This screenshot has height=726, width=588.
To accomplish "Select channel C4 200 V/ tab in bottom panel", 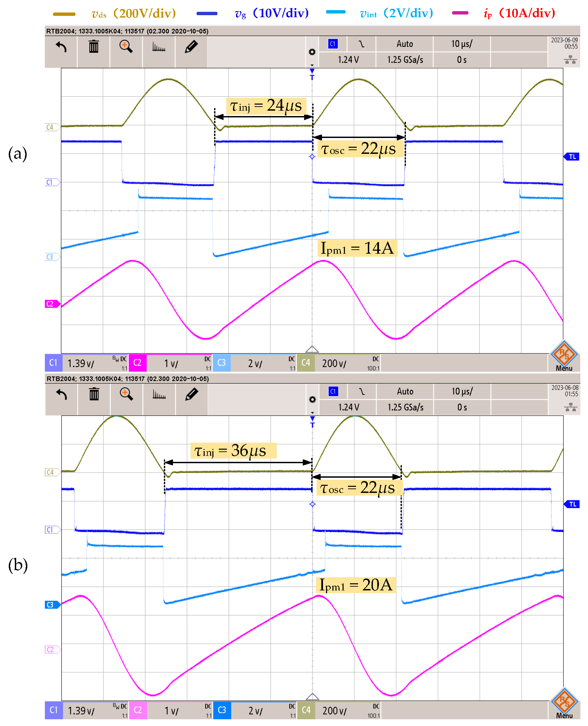I will 339,710.
